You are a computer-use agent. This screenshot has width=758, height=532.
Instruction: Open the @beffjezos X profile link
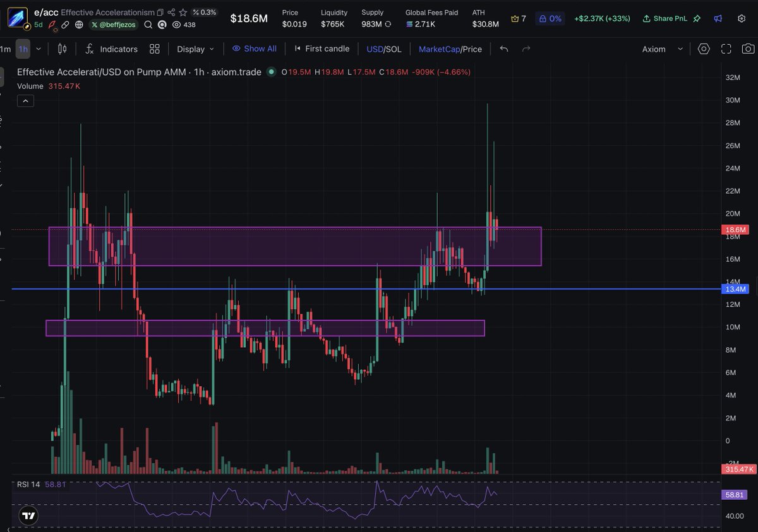[x=113, y=25]
